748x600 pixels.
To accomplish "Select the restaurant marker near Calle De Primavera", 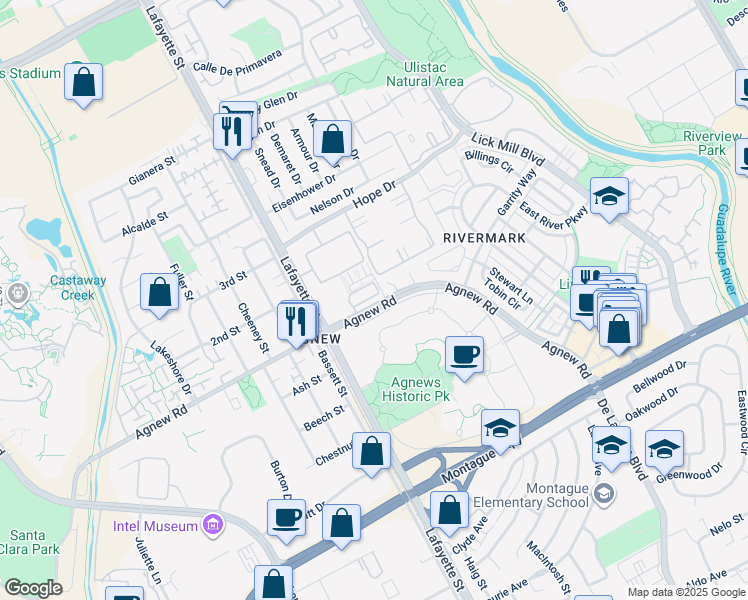I will (x=231, y=131).
